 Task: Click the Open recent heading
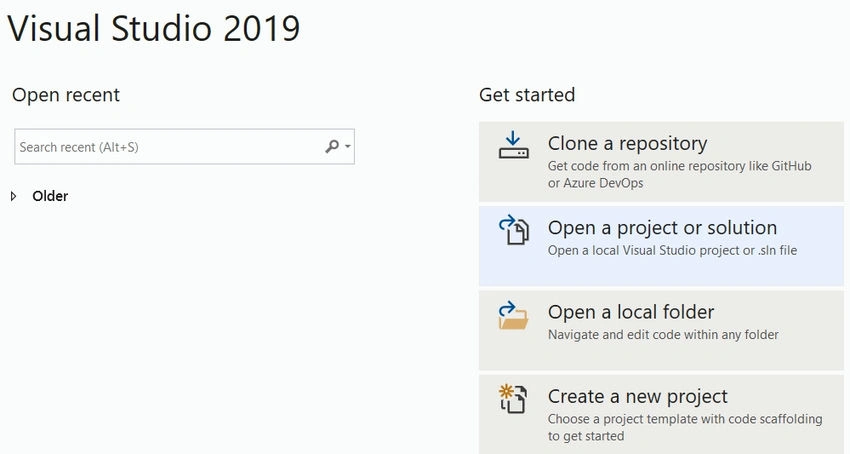[66, 95]
